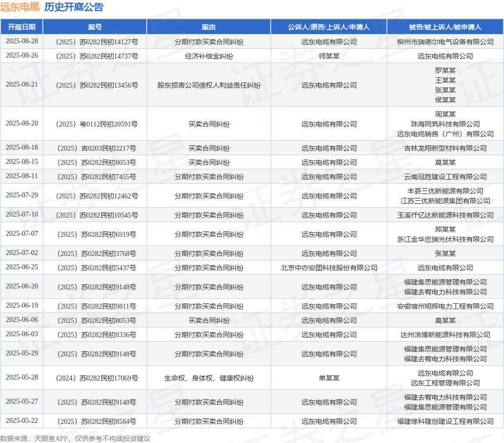Click date cell 2025-08-18
The width and height of the screenshot is (504, 443).
pyautogui.click(x=22, y=147)
